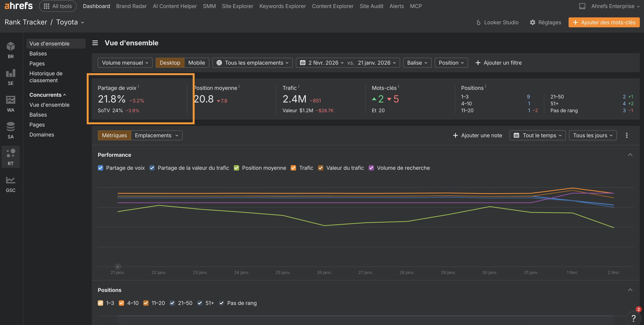Screen dimensions: 644x325
Task: Switch to the Mobile tab
Action: 196,63
